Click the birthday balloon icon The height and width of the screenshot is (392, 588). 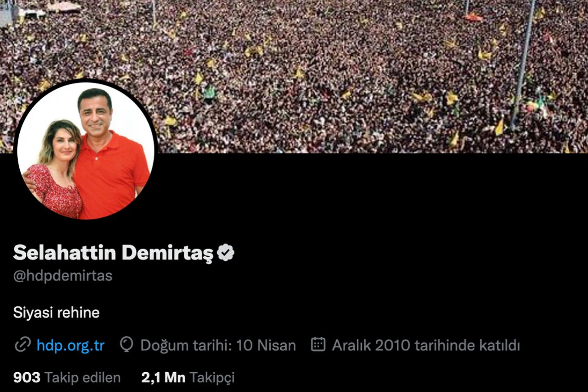tap(126, 345)
